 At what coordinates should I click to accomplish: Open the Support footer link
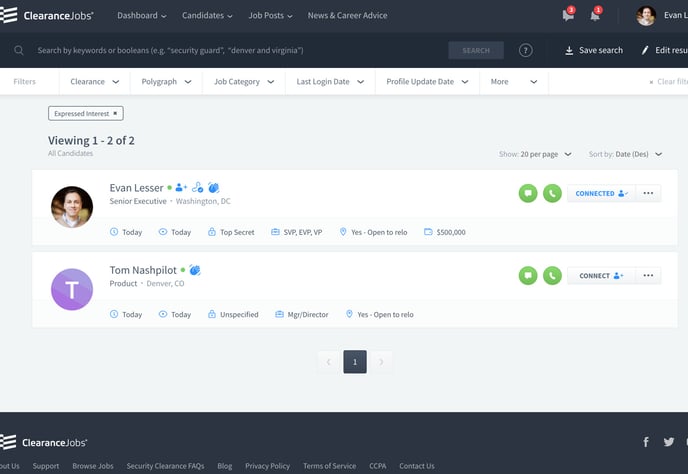(46, 466)
